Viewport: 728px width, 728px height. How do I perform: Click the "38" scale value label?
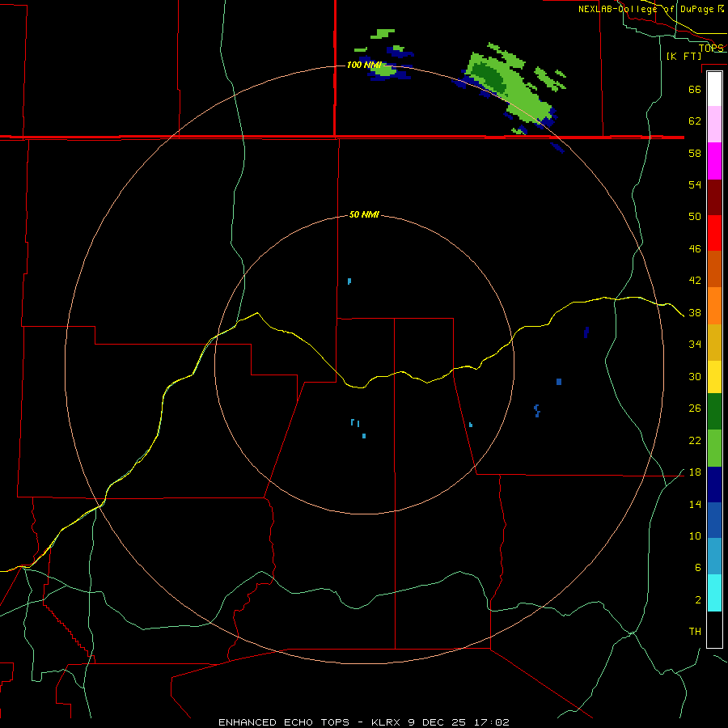(695, 312)
